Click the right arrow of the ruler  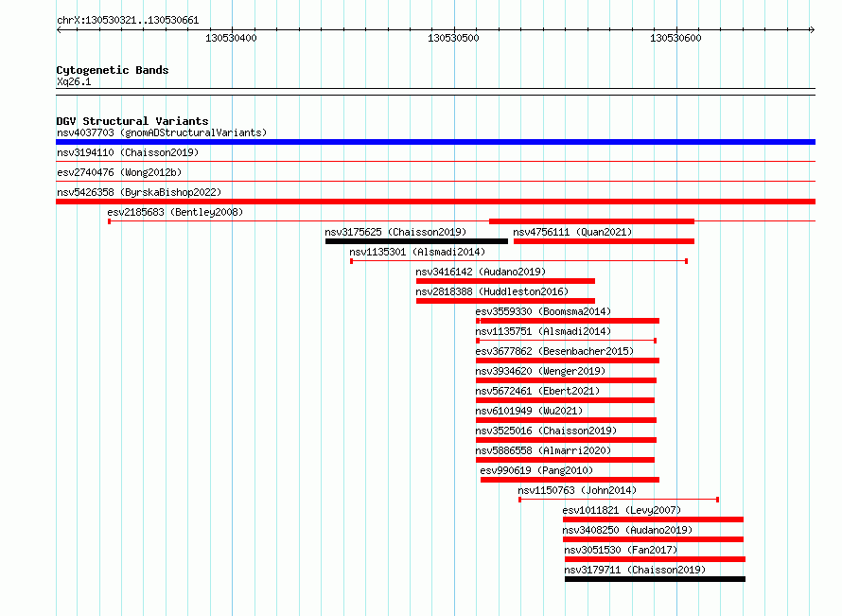coord(812,29)
